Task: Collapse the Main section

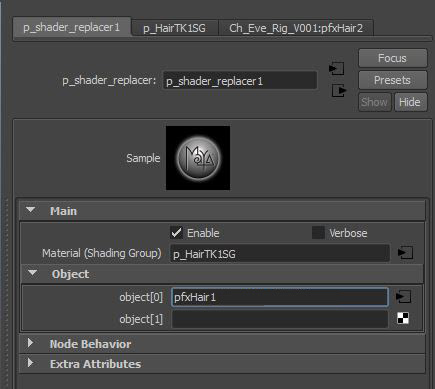Action: [31, 210]
